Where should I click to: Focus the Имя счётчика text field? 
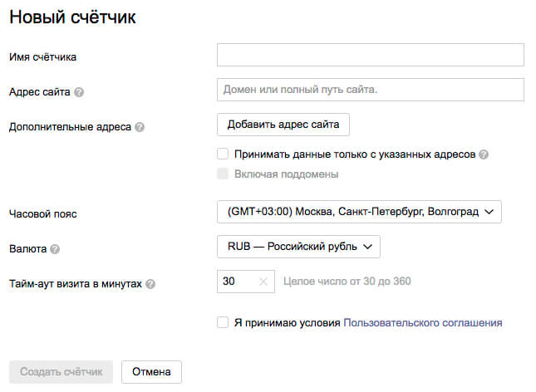coord(370,55)
